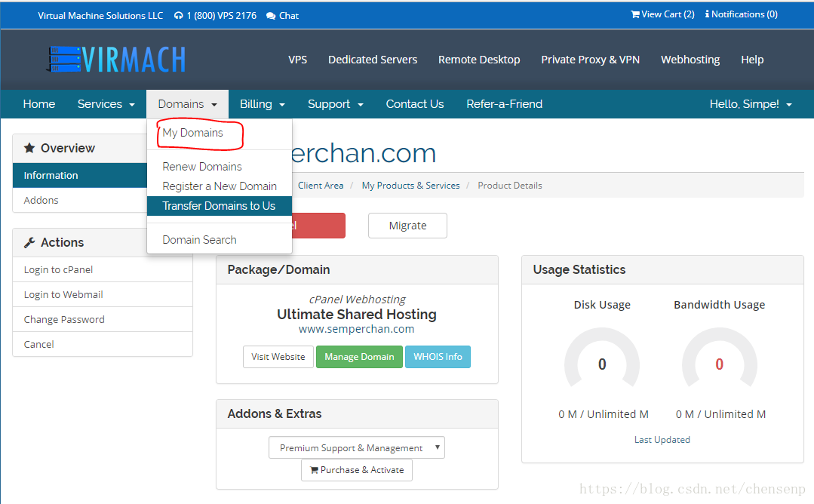
Task: Click My Products & Services breadcrumb
Action: [x=410, y=186]
